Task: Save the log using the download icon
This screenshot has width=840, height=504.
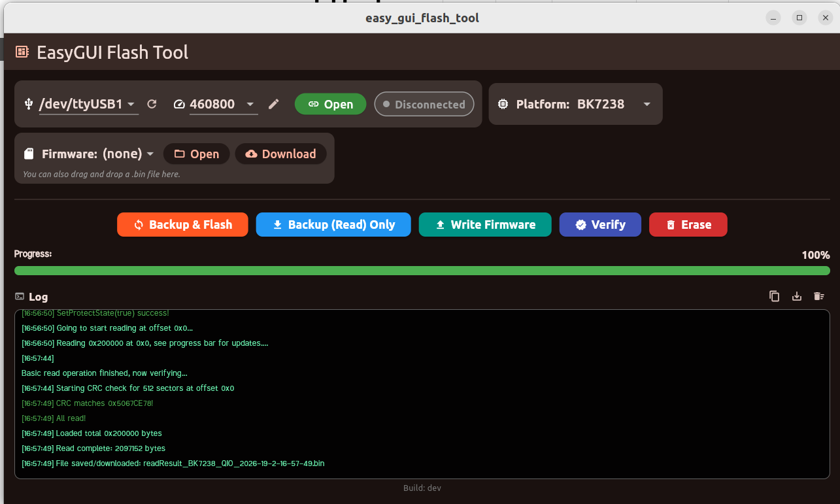Action: tap(797, 296)
